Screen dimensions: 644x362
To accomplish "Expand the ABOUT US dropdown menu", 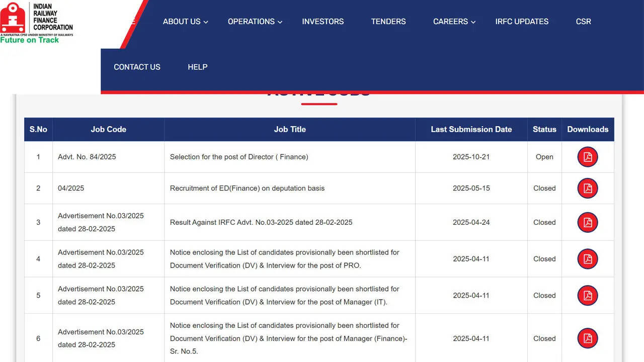I will (182, 22).
